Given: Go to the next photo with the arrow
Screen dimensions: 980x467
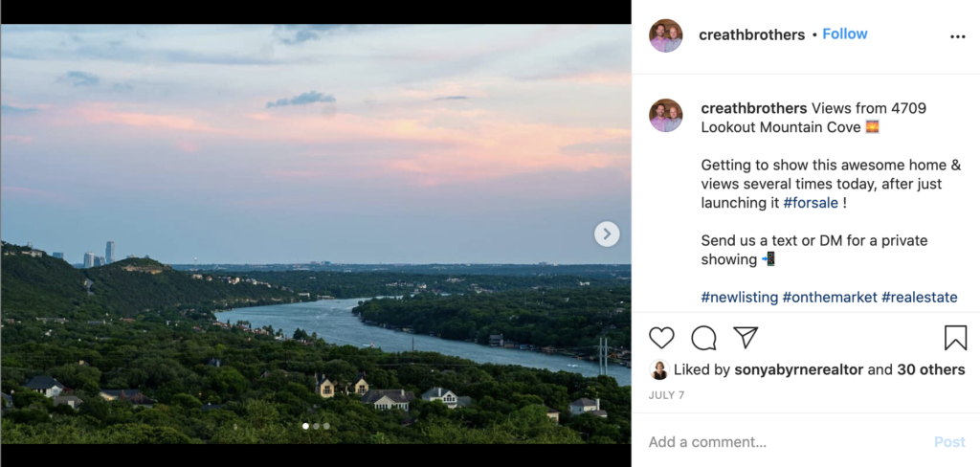Looking at the screenshot, I should [x=607, y=233].
